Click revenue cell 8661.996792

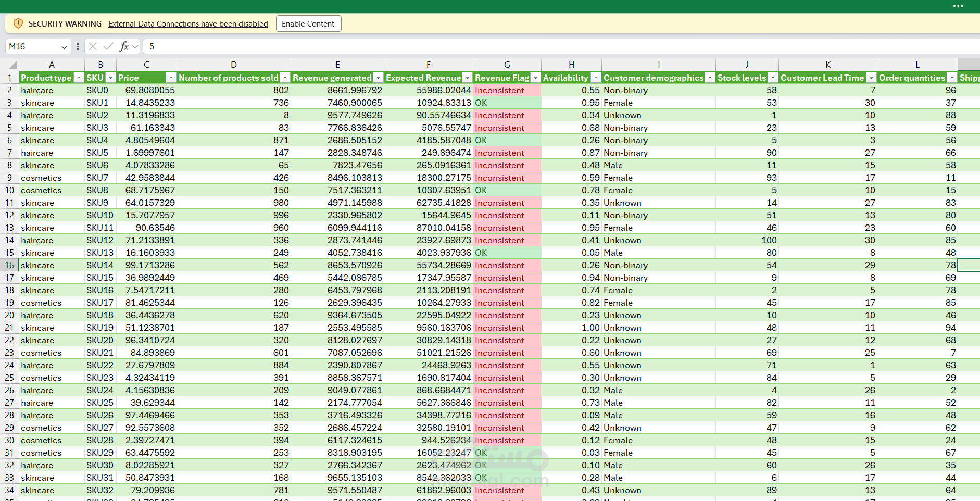point(337,90)
